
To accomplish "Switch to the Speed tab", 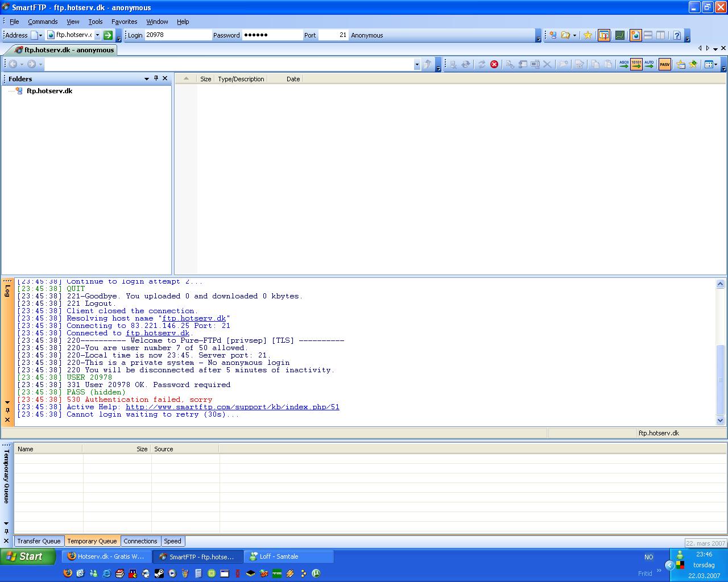I will [172, 541].
